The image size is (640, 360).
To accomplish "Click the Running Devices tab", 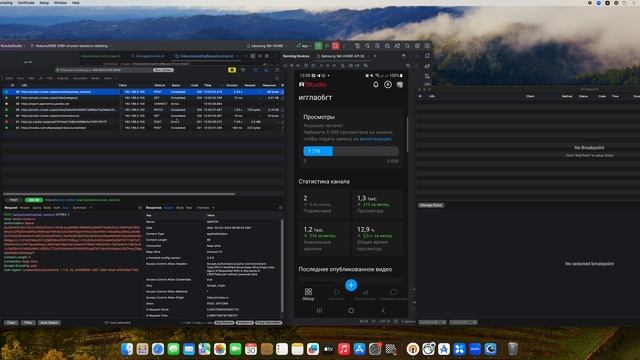I will click(296, 56).
